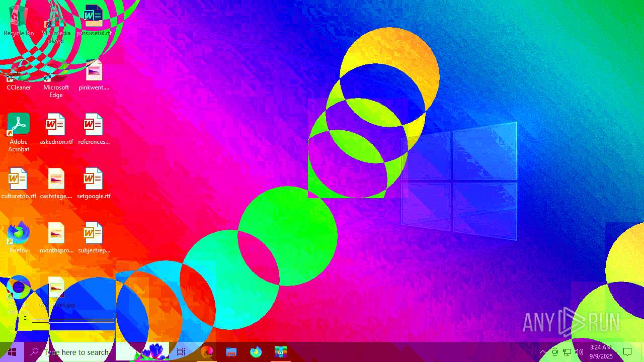Switch to Firefox in the taskbar
The image size is (644, 362).
(256, 352)
